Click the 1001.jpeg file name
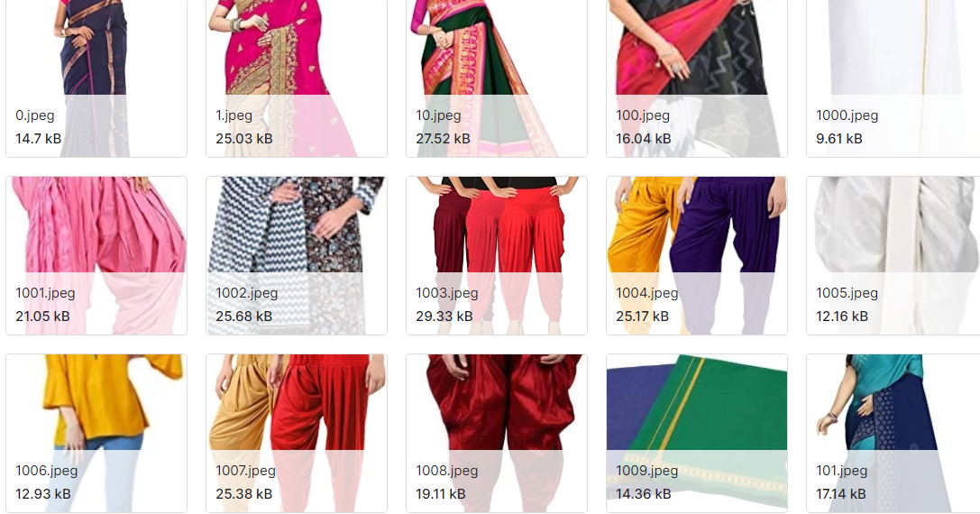Screen dimensions: 980x514 (45, 293)
